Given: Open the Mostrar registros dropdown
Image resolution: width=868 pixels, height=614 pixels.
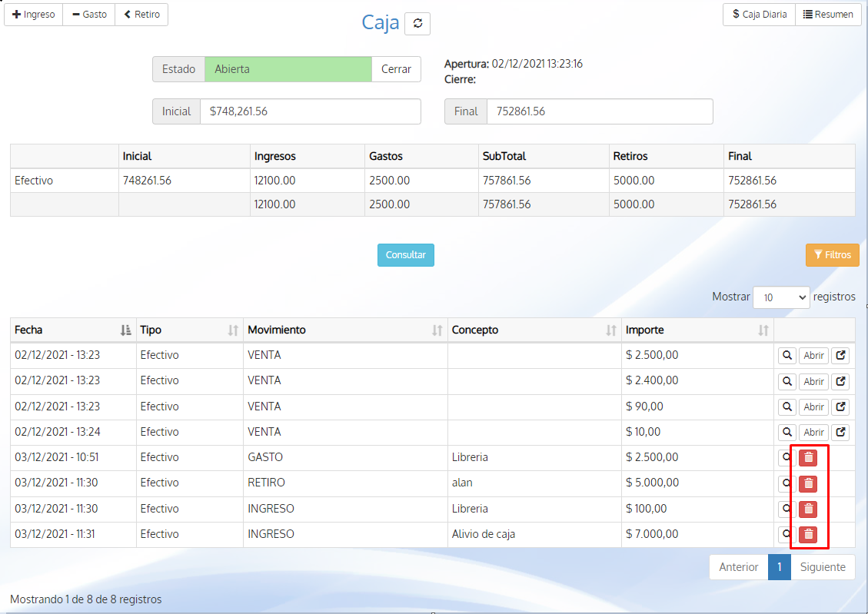Looking at the screenshot, I should tap(781, 297).
